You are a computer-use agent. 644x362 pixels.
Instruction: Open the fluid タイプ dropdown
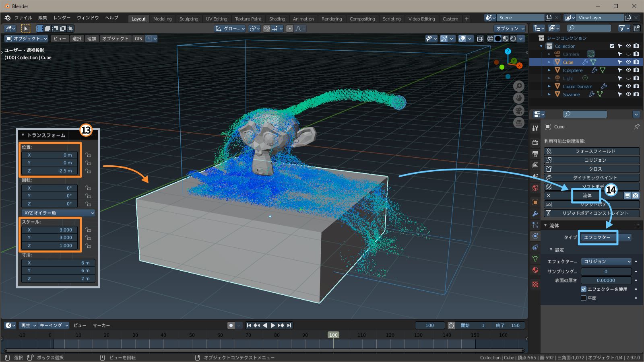pos(606,237)
